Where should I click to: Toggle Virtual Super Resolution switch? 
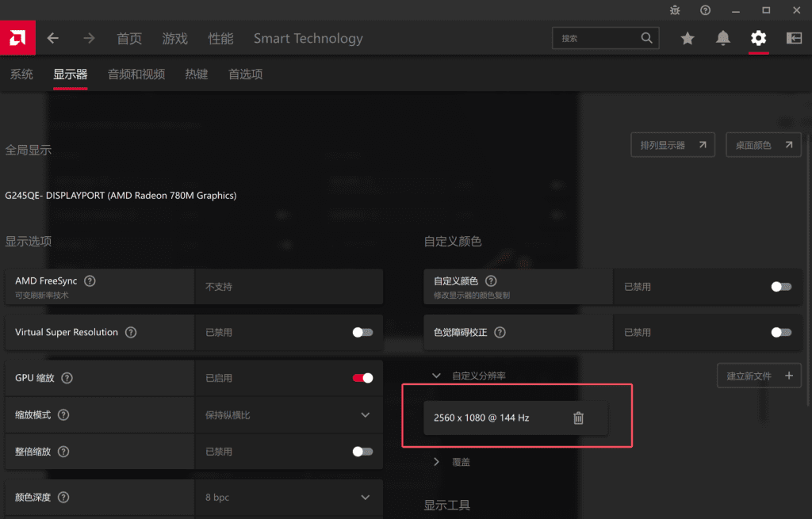click(362, 332)
